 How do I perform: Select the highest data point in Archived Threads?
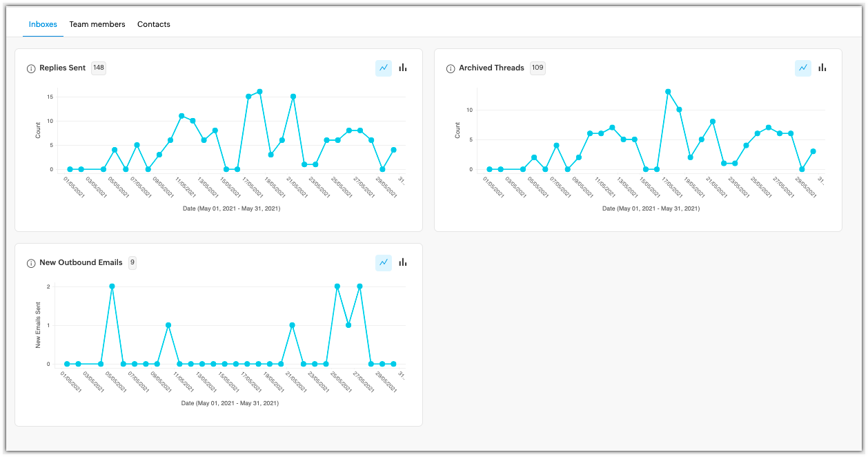coord(668,90)
